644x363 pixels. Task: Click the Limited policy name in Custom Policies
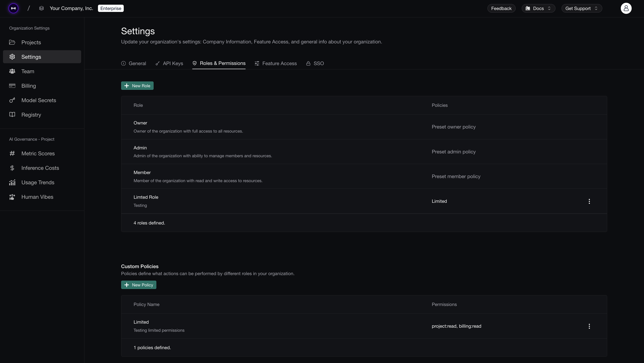click(141, 322)
